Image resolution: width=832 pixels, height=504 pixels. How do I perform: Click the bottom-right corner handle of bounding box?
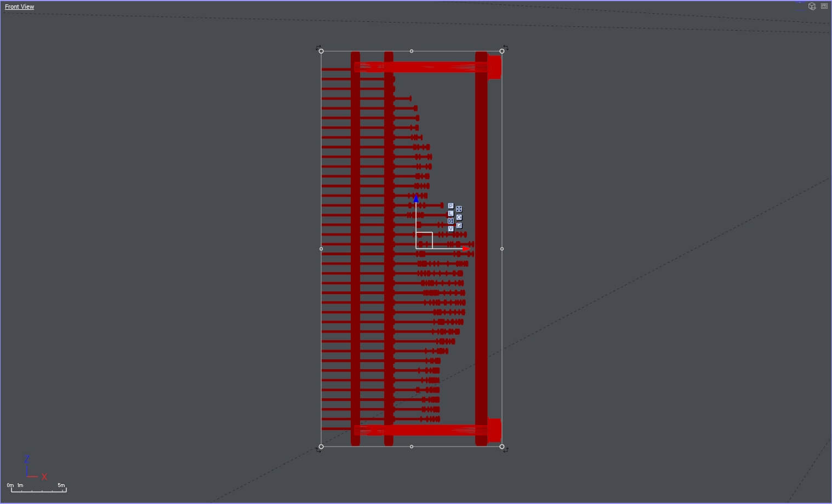(502, 446)
